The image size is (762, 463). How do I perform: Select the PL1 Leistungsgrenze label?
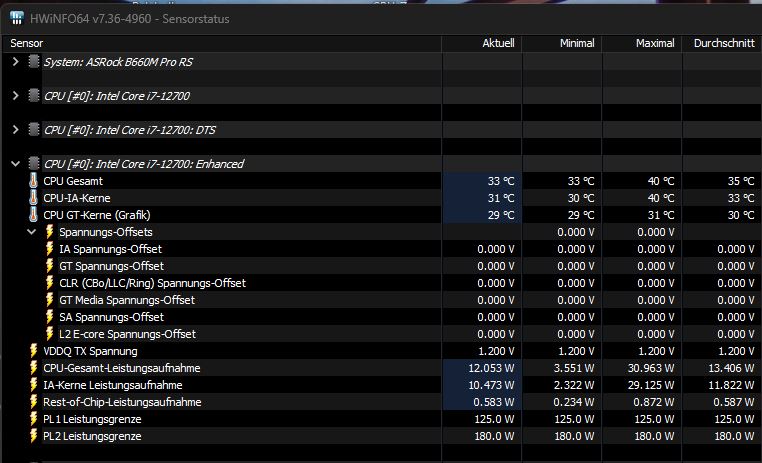click(92, 419)
